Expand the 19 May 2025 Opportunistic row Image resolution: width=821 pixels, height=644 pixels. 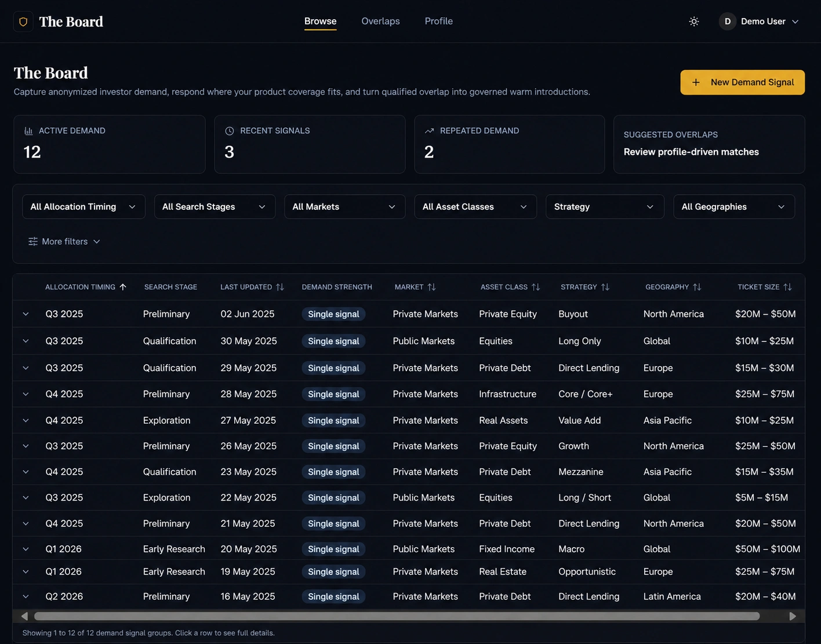tap(26, 572)
